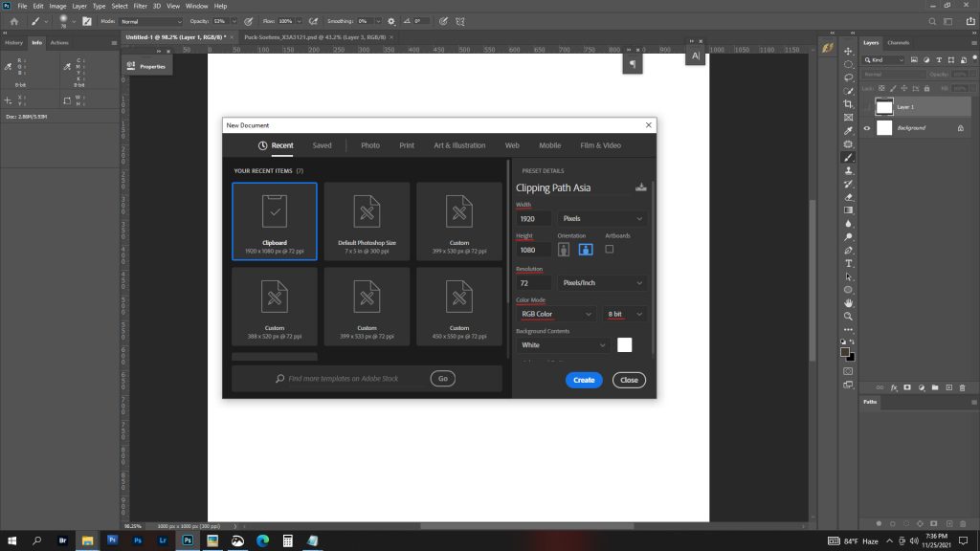The image size is (980, 551).
Task: Click Adobe Stock template search field
Action: click(344, 379)
